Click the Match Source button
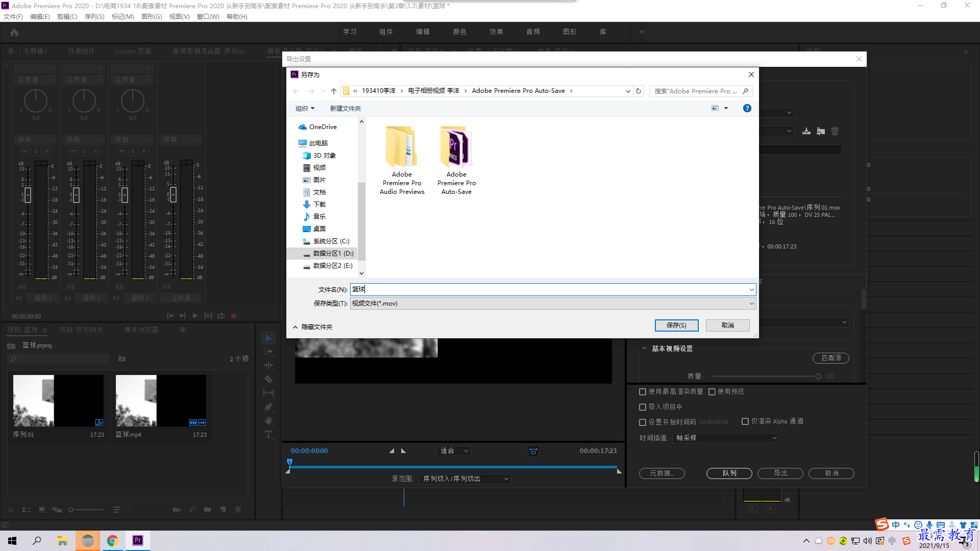Screen dimensions: 980x551 831,358
